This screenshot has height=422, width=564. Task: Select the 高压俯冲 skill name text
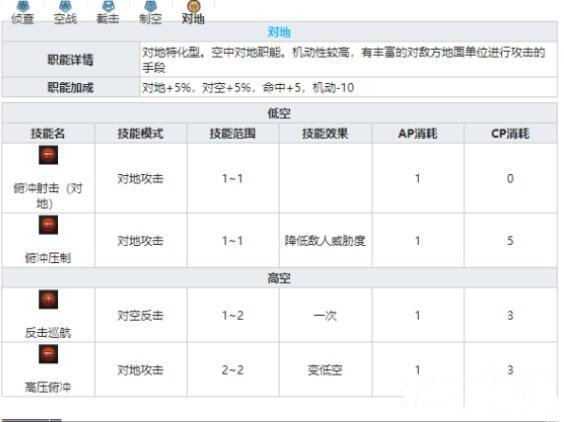point(48,387)
